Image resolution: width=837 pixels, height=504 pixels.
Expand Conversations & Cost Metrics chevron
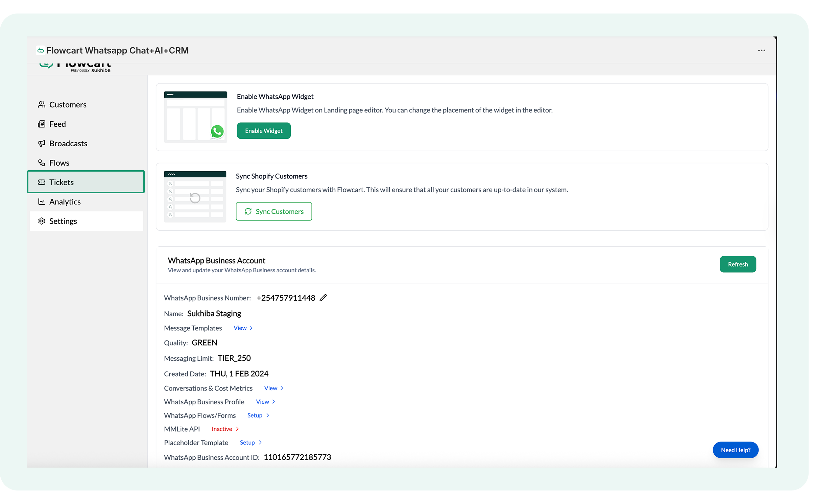282,388
